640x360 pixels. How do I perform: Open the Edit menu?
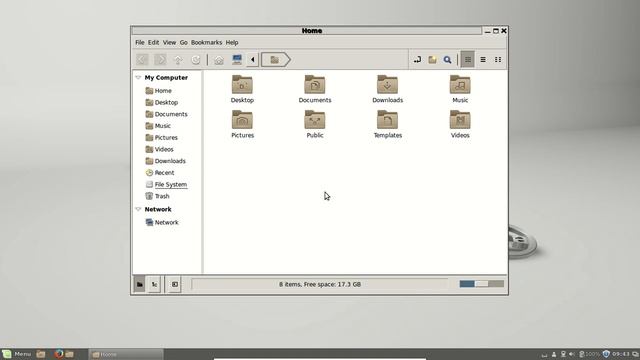pos(153,42)
